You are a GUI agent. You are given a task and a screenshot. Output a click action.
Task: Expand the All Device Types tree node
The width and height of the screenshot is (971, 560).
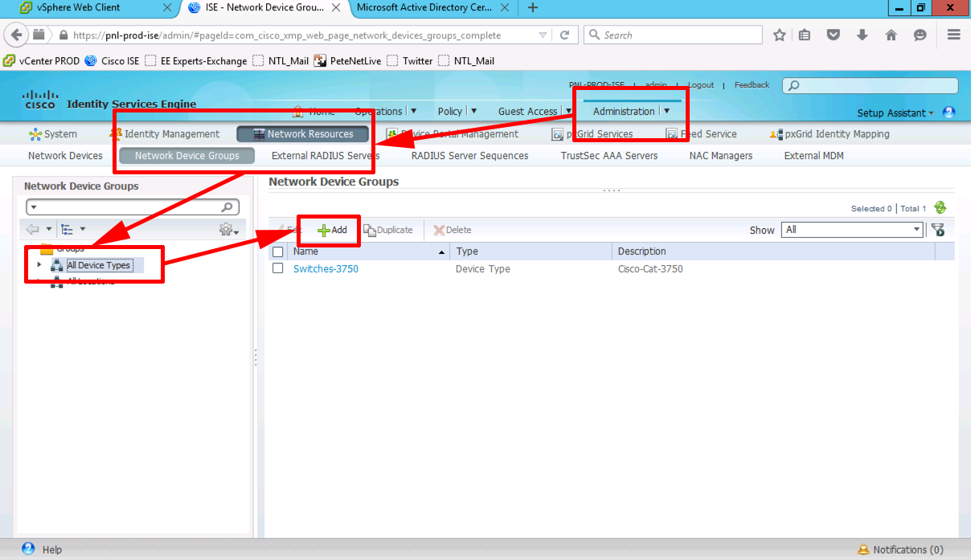tap(39, 264)
